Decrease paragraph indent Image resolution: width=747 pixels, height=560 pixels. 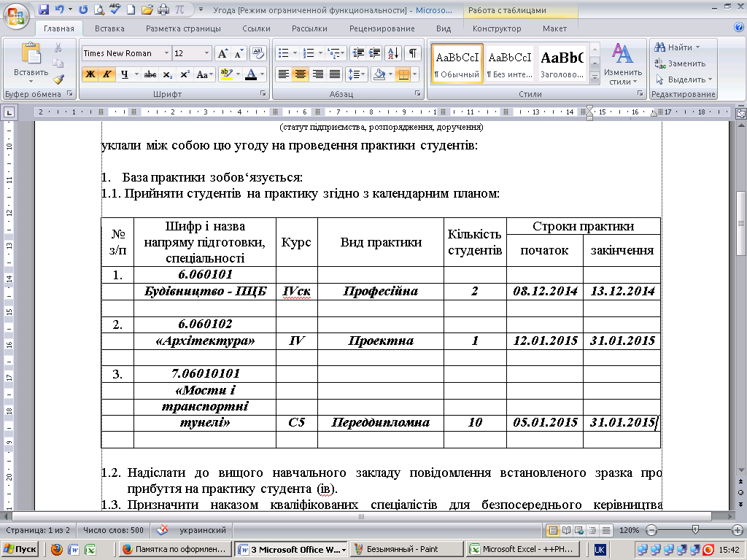(x=358, y=53)
